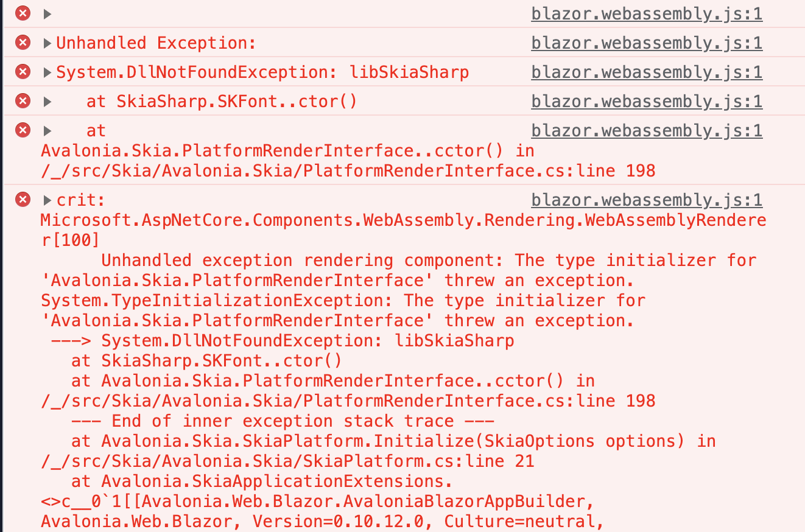Image resolution: width=805 pixels, height=532 pixels.
Task: Open source link for Unhandled Exception row
Action: click(647, 43)
